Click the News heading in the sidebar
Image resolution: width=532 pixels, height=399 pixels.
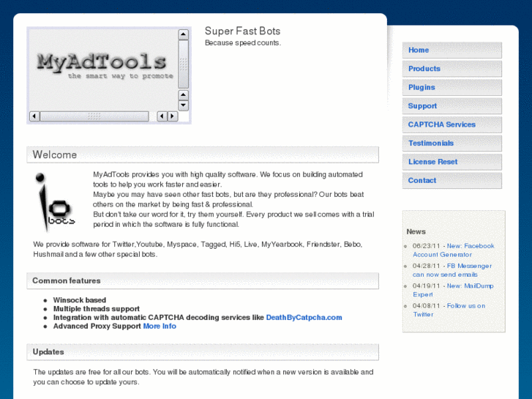point(416,231)
